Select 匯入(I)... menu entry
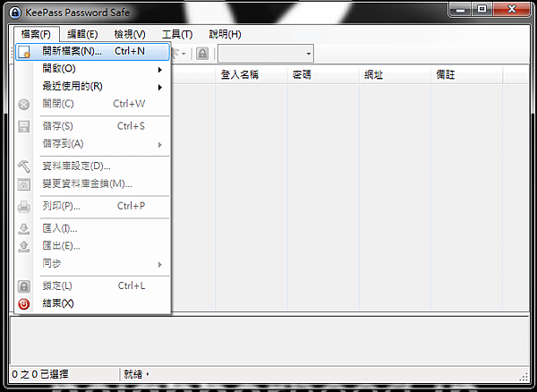Viewport: 537px width, 392px height. coord(92,229)
